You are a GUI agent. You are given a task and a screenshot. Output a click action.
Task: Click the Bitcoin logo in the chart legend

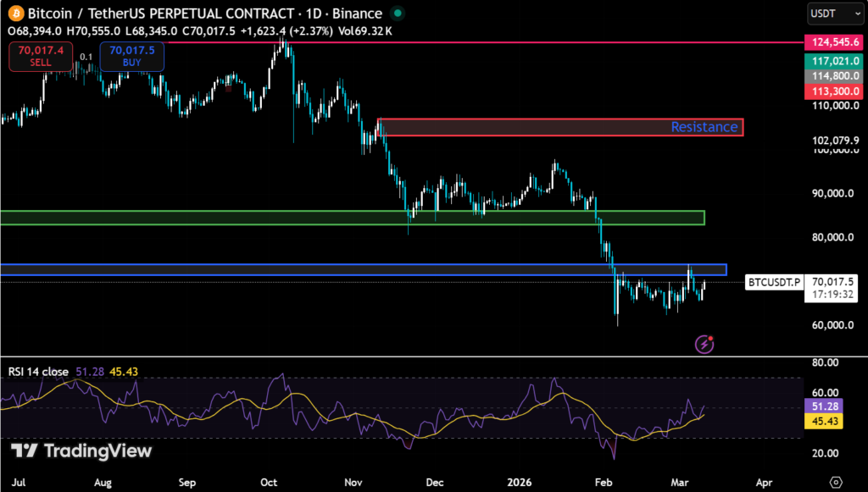pos(17,14)
